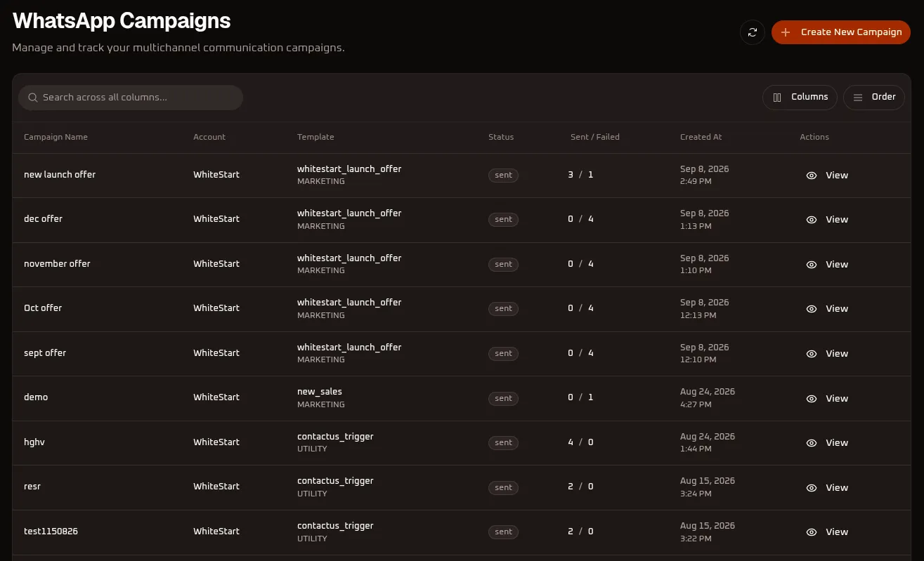
Task: Click the sent badge for new launch offer
Action: tap(503, 176)
